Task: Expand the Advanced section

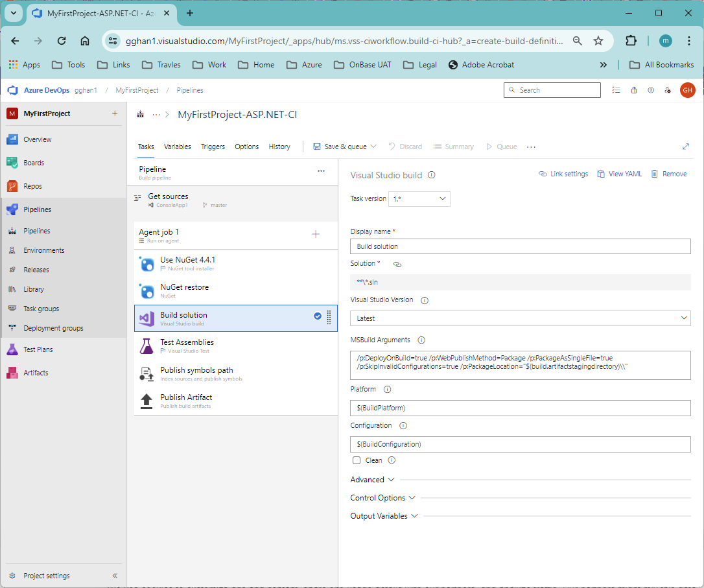Action: pyautogui.click(x=372, y=480)
